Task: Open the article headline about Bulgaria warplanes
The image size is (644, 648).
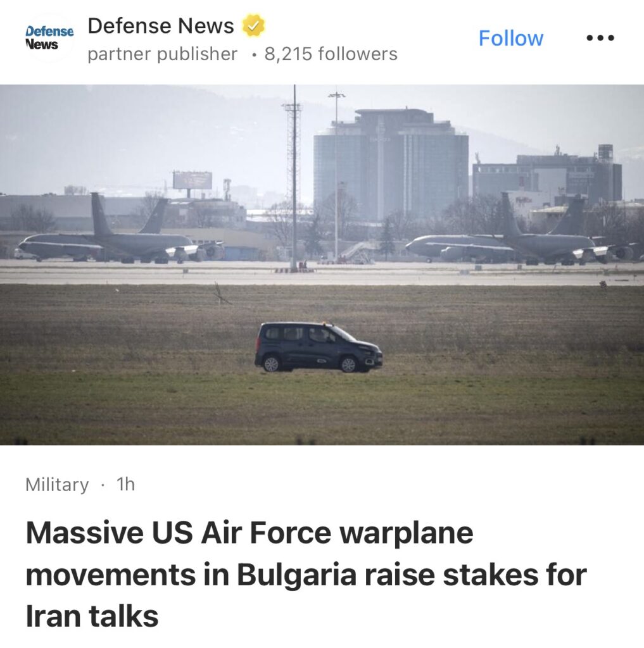Action: tap(306, 575)
